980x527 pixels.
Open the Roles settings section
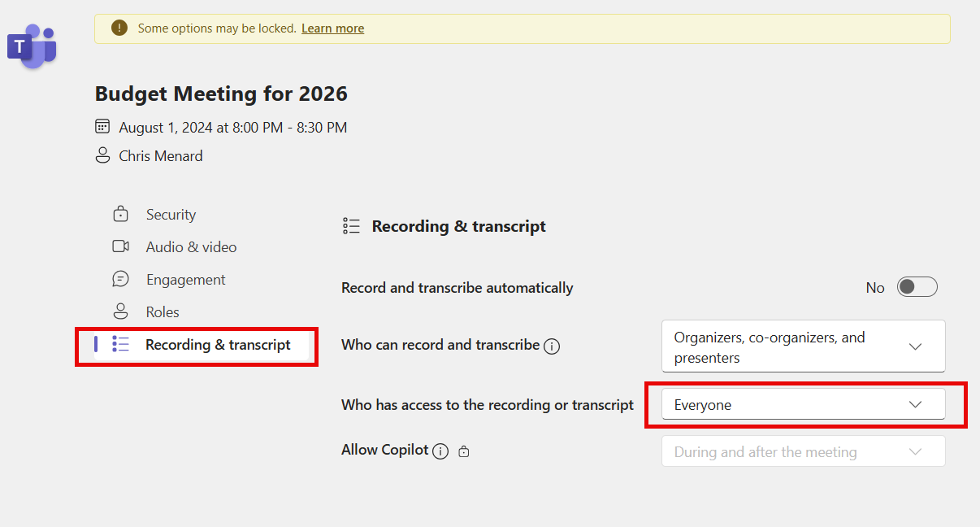[x=163, y=311]
